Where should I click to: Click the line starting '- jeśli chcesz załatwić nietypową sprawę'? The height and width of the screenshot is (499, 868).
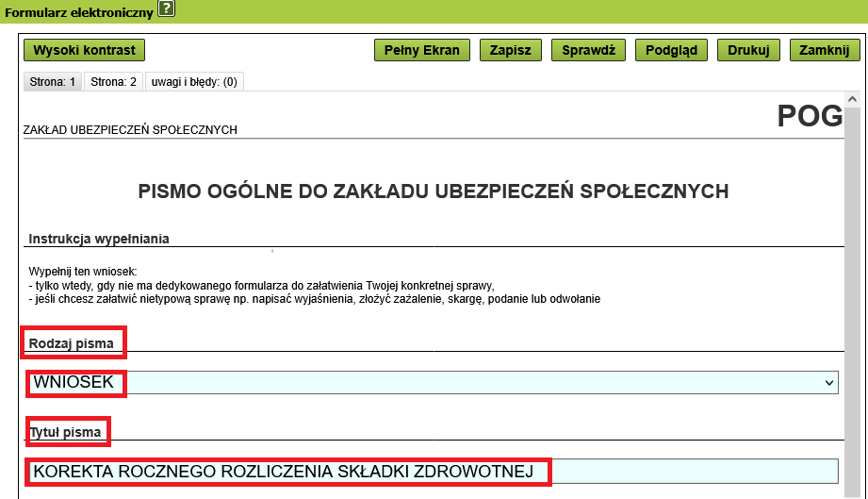click(315, 299)
